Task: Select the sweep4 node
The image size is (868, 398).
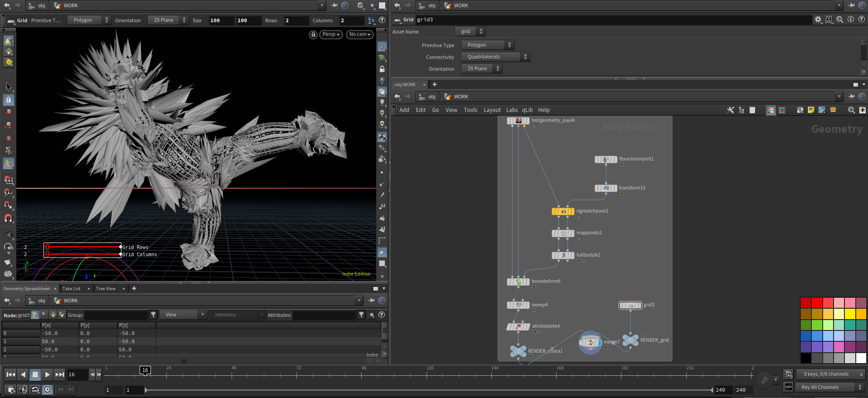Action: click(518, 306)
